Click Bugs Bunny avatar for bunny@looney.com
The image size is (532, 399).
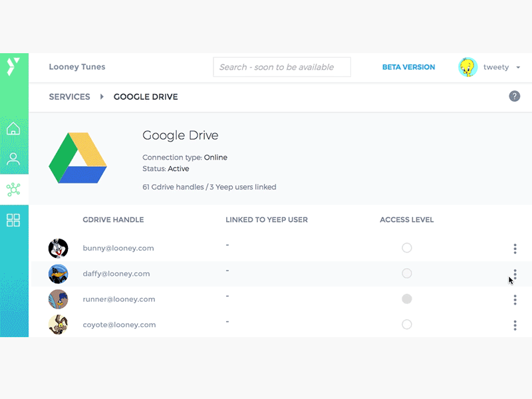click(x=58, y=248)
